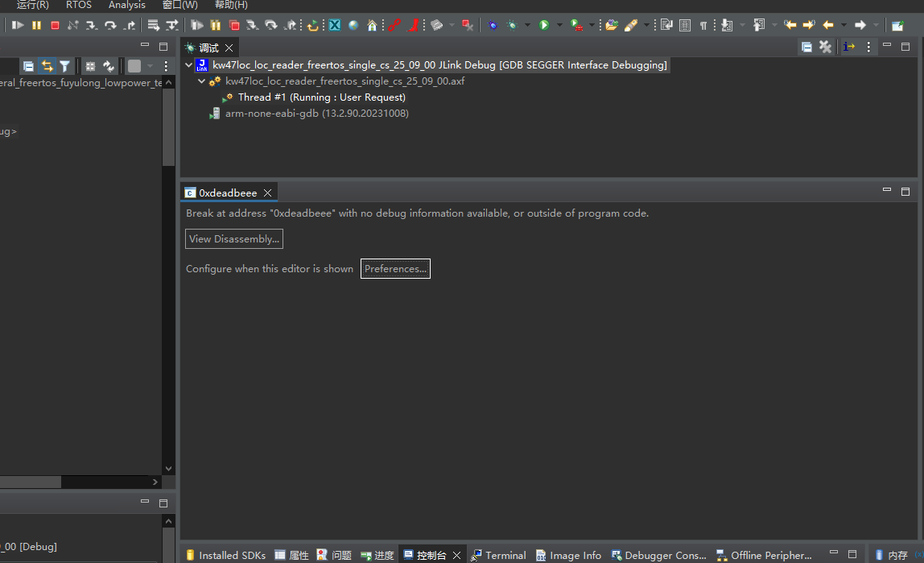
Task: Open dropdown next to green Run icon
Action: [560, 25]
